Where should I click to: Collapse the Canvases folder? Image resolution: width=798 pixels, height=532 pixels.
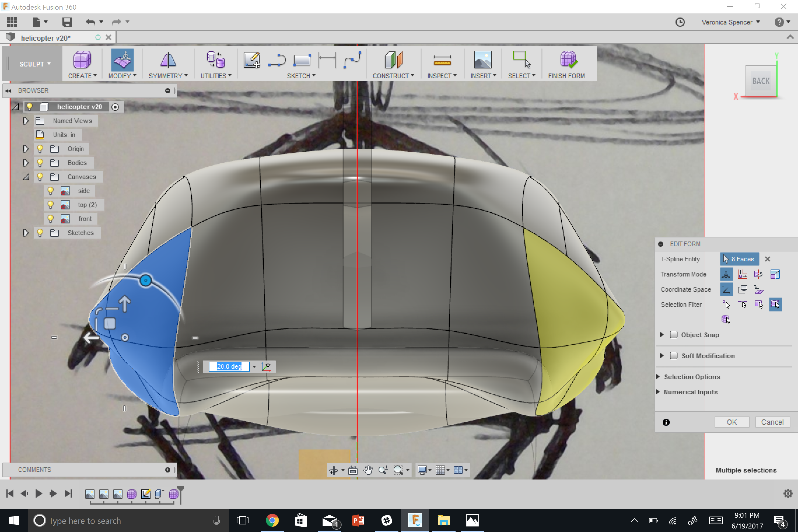(x=26, y=177)
